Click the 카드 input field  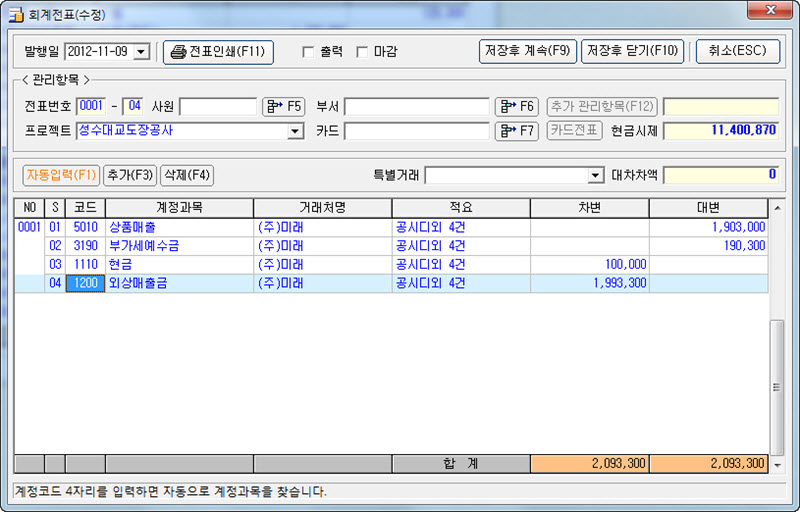tap(417, 131)
